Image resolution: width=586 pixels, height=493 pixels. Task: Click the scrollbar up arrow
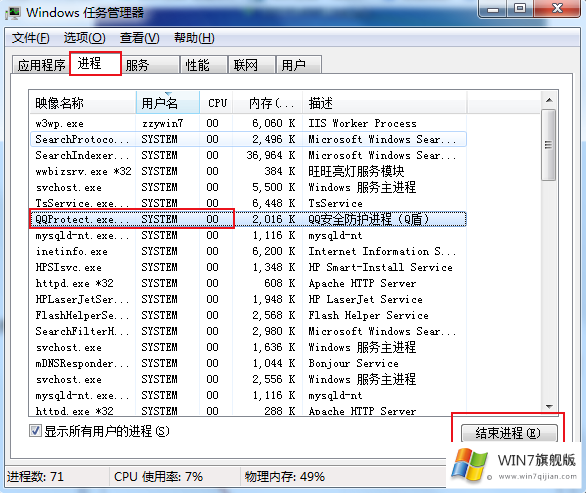point(549,100)
